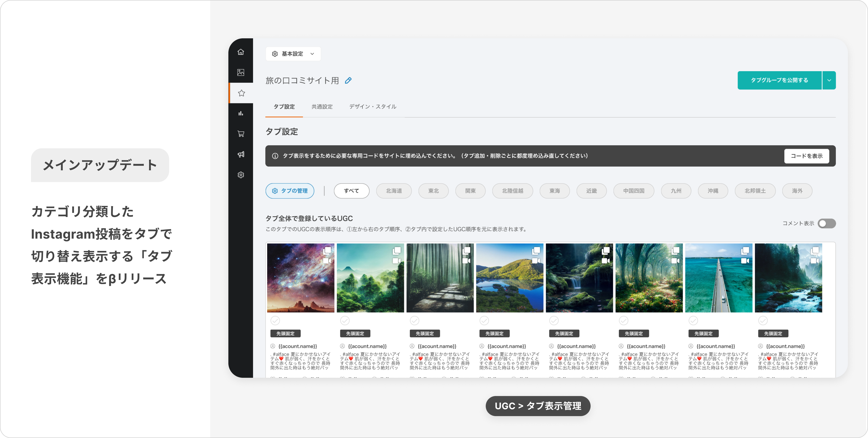The height and width of the screenshot is (438, 868).
Task: Click the コードを表示 button
Action: (806, 156)
